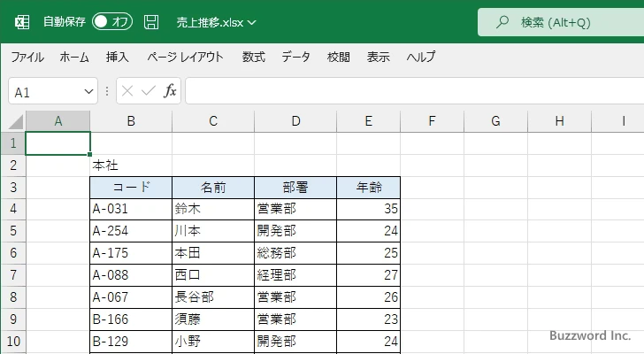Select row 8 header

pos(13,296)
